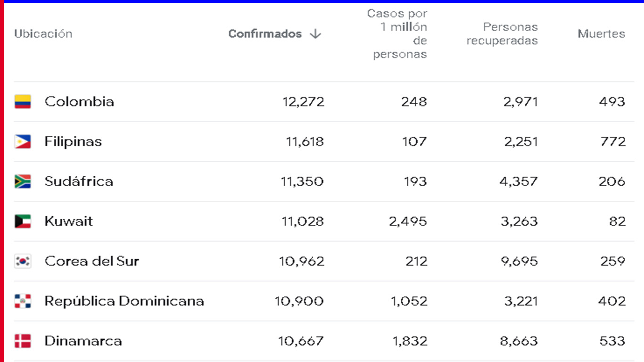Click the Ubicación column header
644x362 pixels.
point(43,34)
